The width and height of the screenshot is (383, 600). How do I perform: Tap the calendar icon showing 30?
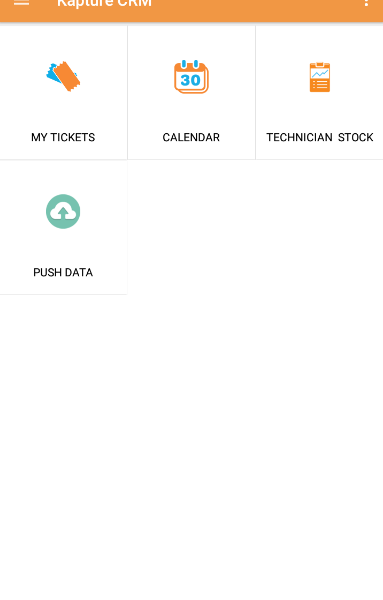click(191, 77)
